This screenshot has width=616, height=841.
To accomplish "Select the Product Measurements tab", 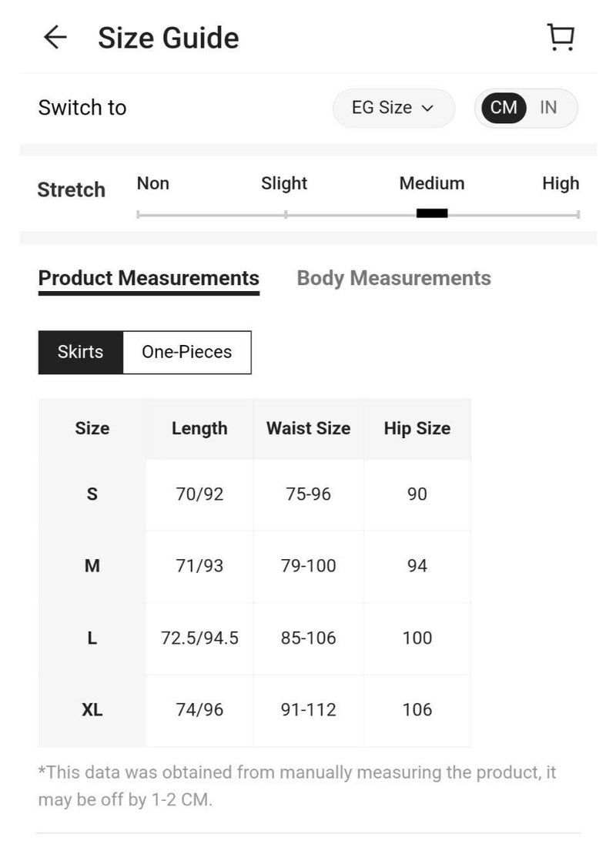I will click(x=149, y=278).
